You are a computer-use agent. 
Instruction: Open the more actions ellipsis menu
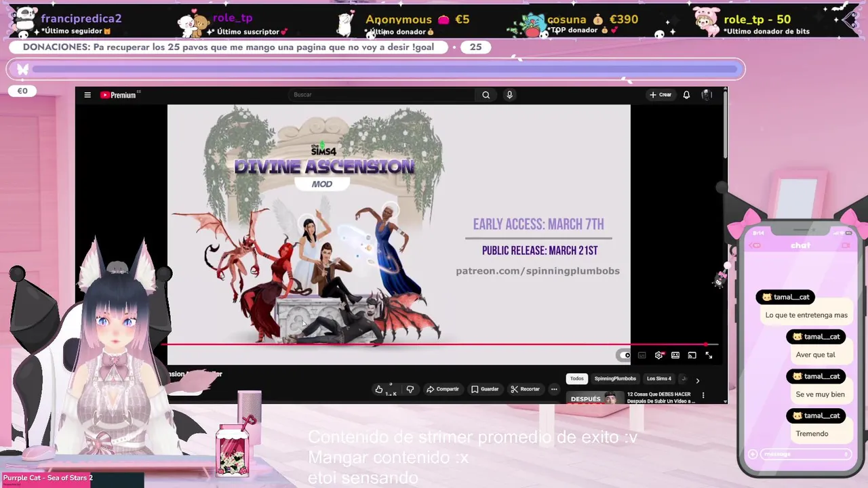point(554,389)
